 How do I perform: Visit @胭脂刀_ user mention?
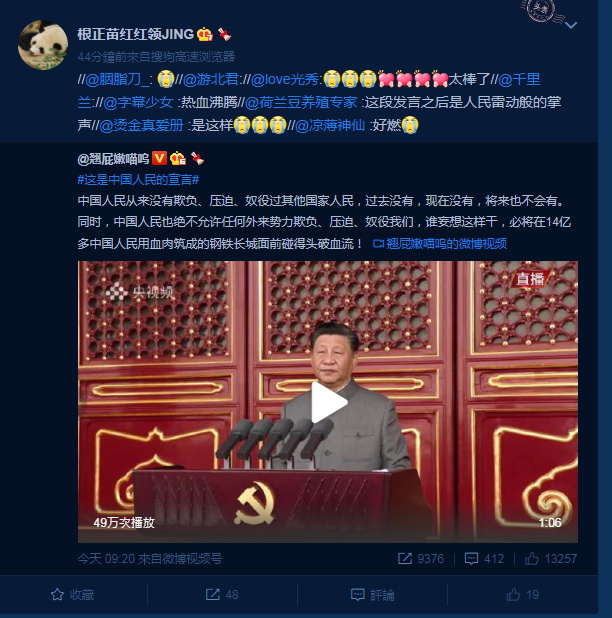click(117, 80)
